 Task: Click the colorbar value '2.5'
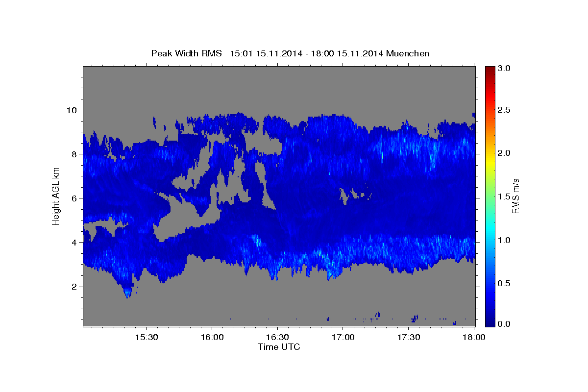click(505, 110)
